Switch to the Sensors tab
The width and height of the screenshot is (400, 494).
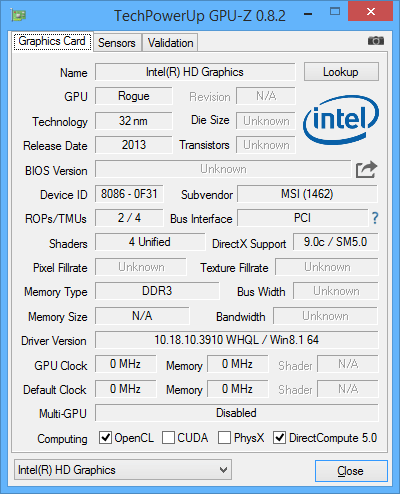coord(117,43)
